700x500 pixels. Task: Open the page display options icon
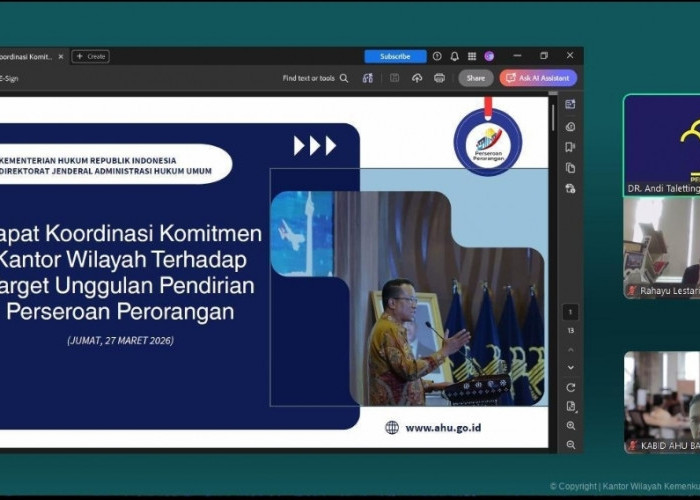[x=571, y=406]
